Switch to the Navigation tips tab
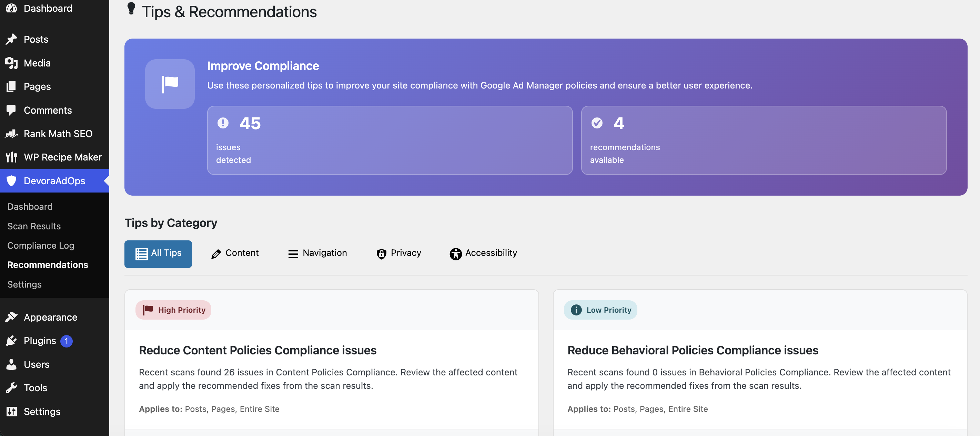This screenshot has width=980, height=436. click(317, 253)
